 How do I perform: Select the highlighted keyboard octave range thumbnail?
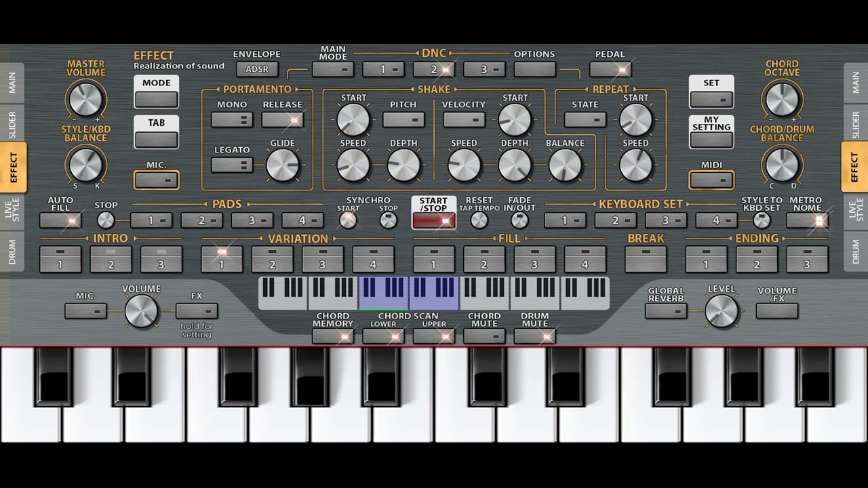coord(409,293)
